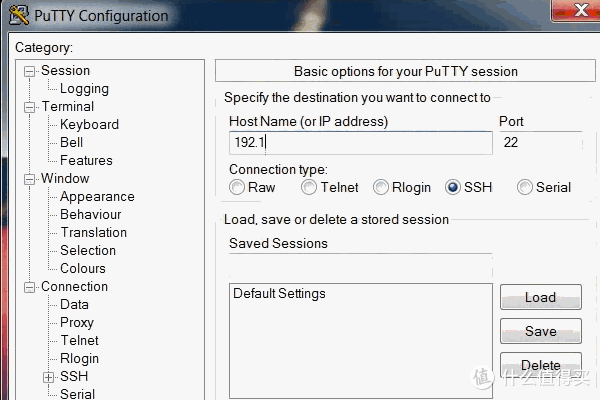The height and width of the screenshot is (400, 600).
Task: Open the Proxy category
Action: (77, 322)
